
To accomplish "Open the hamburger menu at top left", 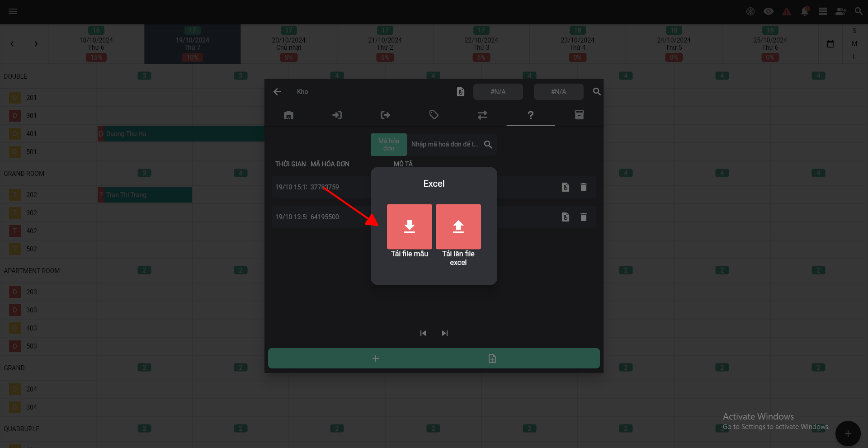I will (x=13, y=11).
